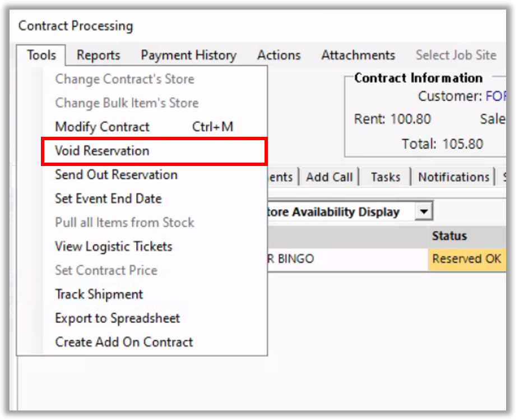Viewport: 519px width, 420px height.
Task: Select Set Event End Date
Action: pos(108,199)
